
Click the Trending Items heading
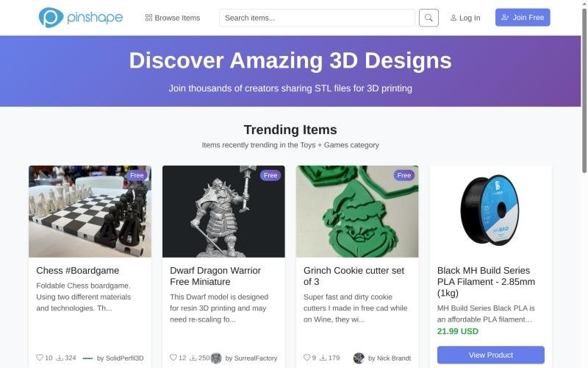(x=290, y=130)
